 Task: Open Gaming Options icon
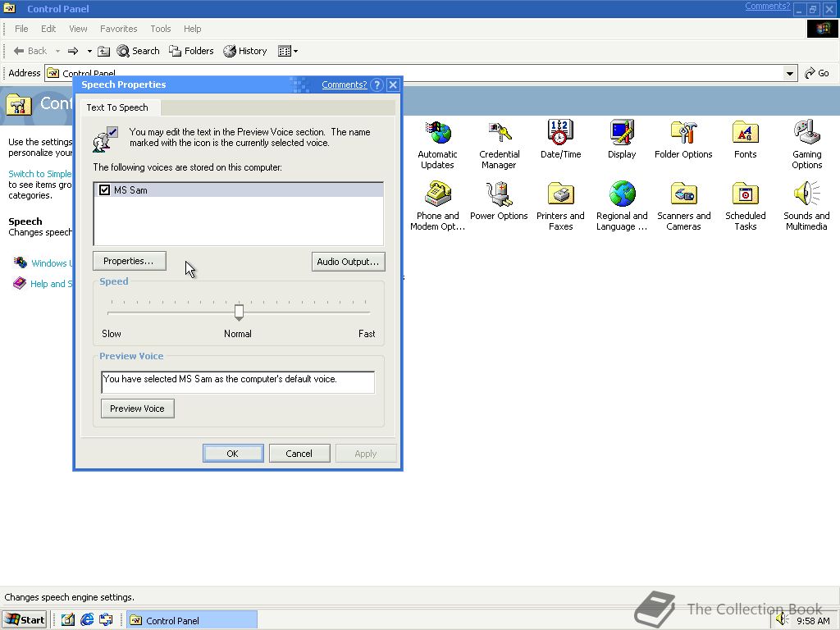(x=807, y=144)
